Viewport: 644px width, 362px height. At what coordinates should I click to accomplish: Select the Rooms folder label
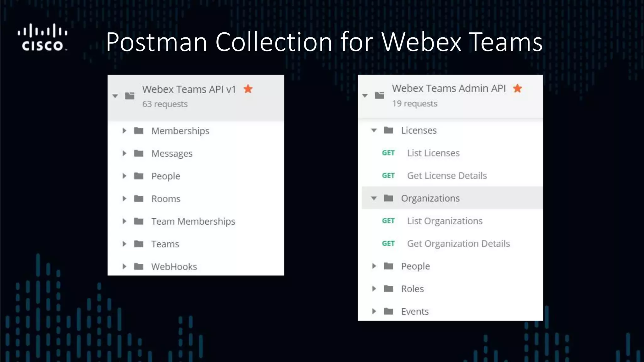pos(166,199)
